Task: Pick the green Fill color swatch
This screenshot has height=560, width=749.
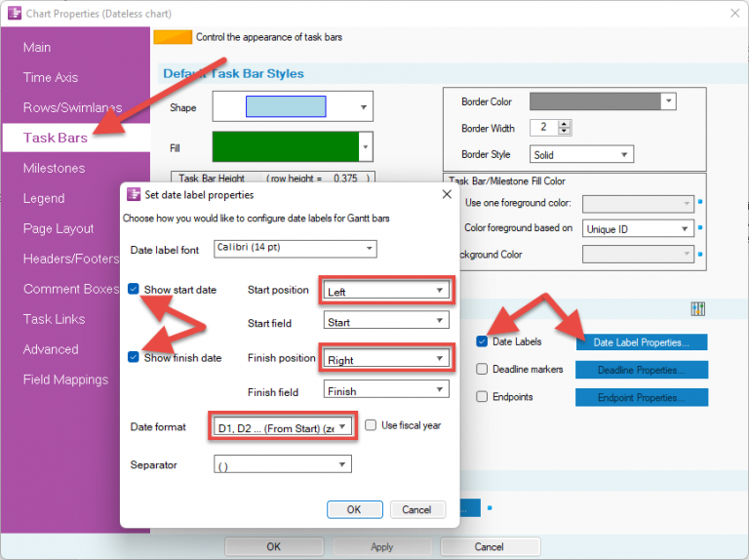Action: click(285, 148)
